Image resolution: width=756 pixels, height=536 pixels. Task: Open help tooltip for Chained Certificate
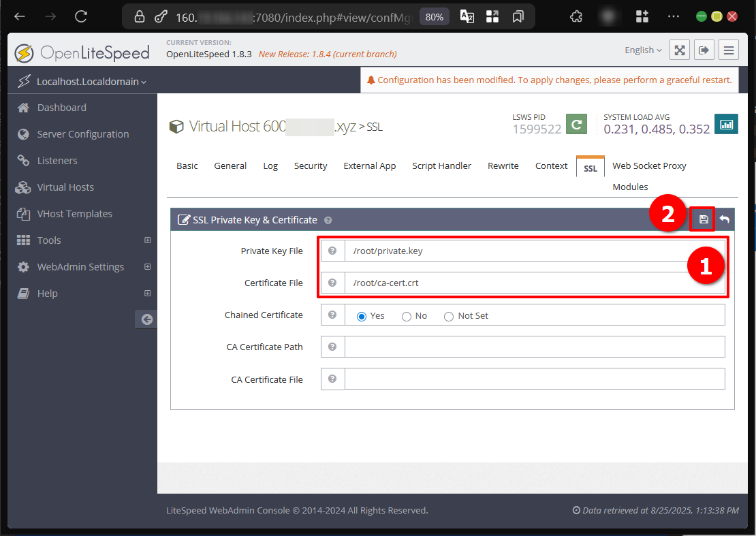pos(332,315)
